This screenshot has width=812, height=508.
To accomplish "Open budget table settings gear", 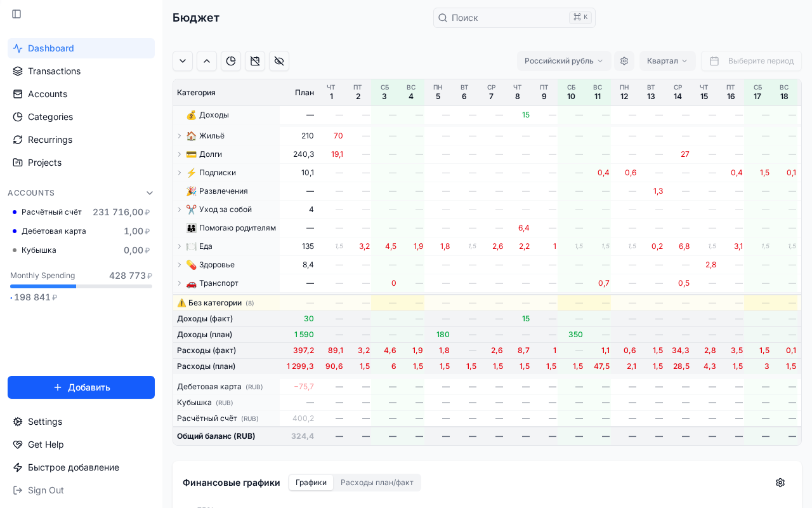I will (624, 61).
